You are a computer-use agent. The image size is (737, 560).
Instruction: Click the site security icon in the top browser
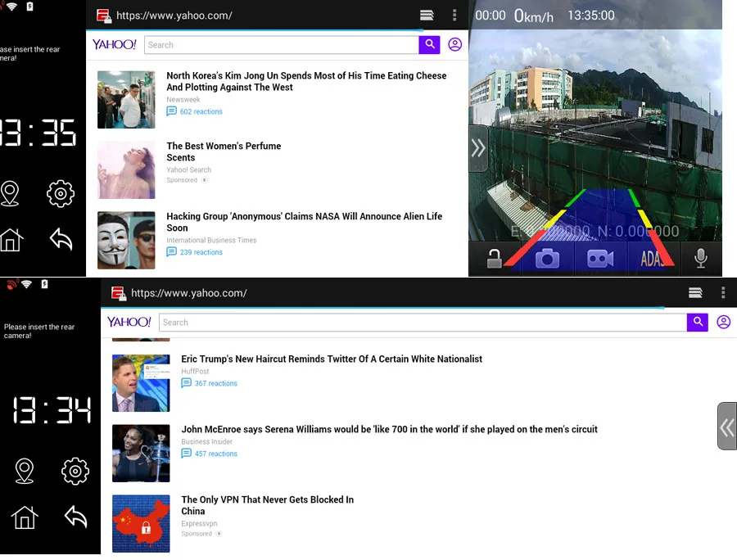coord(104,16)
